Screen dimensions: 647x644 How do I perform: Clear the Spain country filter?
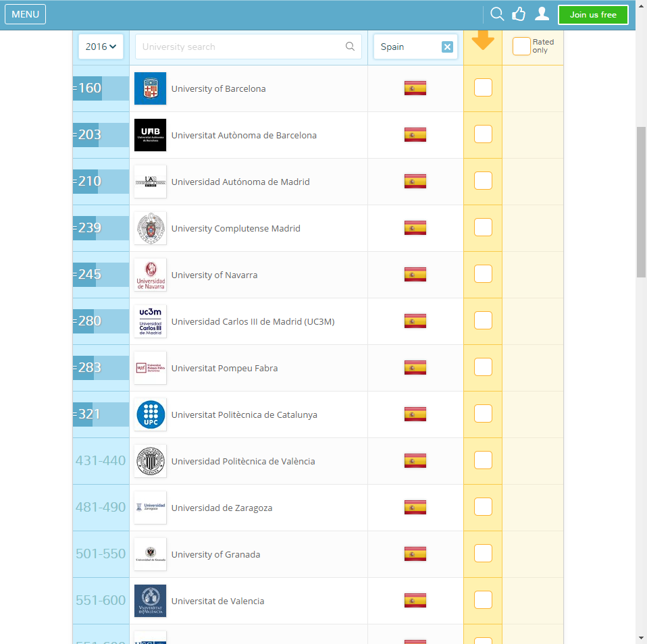click(447, 47)
